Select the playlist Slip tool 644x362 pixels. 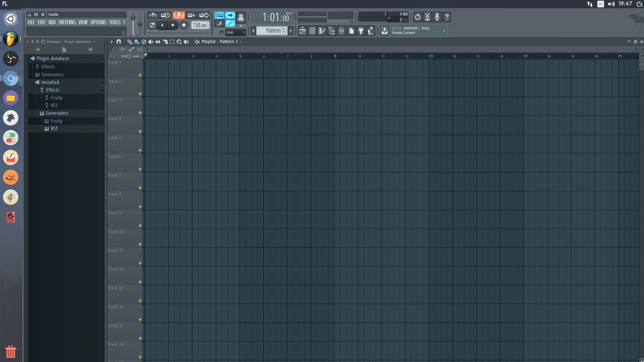[x=158, y=42]
